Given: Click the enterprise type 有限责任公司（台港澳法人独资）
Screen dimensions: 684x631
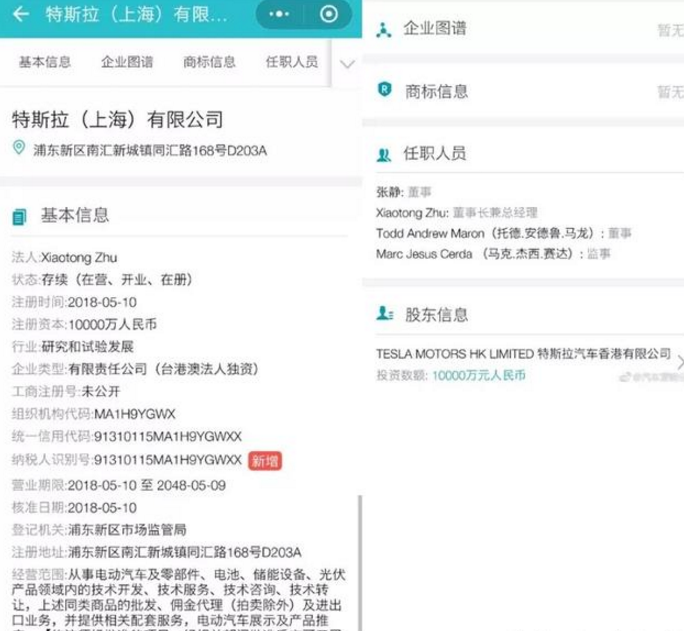Looking at the screenshot, I should click(164, 369).
